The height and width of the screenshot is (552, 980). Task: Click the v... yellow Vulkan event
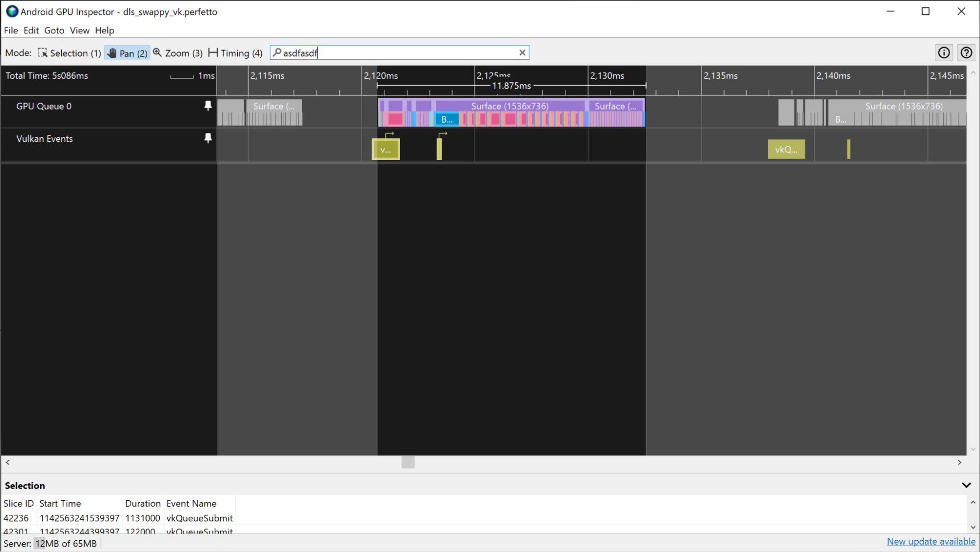pyautogui.click(x=386, y=148)
